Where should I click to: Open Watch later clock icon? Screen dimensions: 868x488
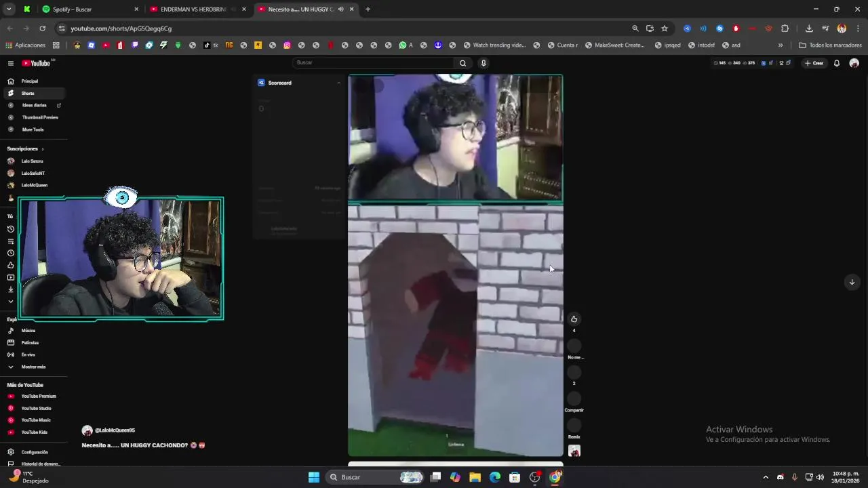click(10, 253)
